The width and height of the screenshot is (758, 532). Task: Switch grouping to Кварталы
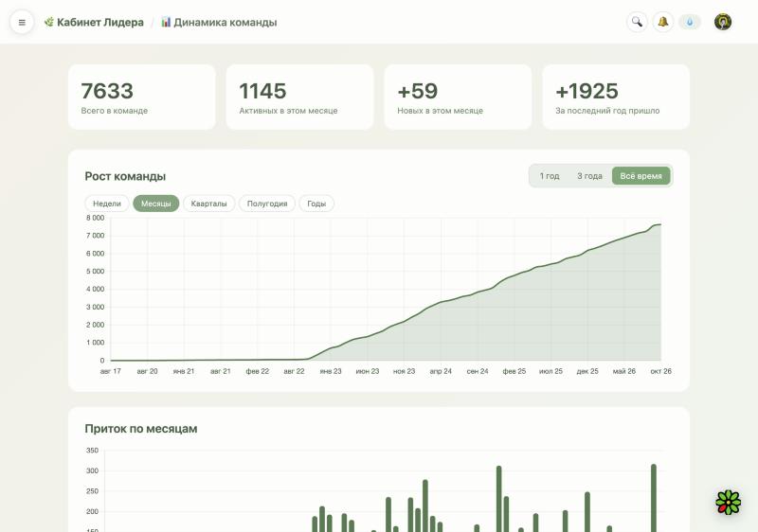(x=208, y=204)
